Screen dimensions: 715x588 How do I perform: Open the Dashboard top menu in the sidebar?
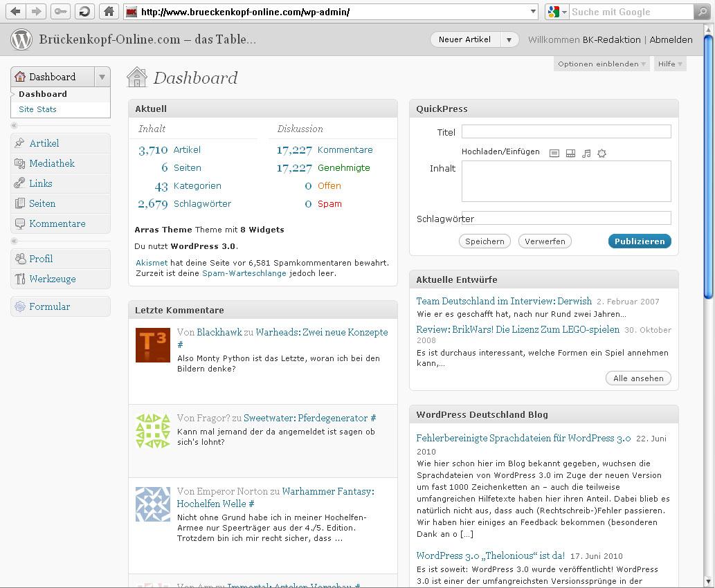point(53,77)
